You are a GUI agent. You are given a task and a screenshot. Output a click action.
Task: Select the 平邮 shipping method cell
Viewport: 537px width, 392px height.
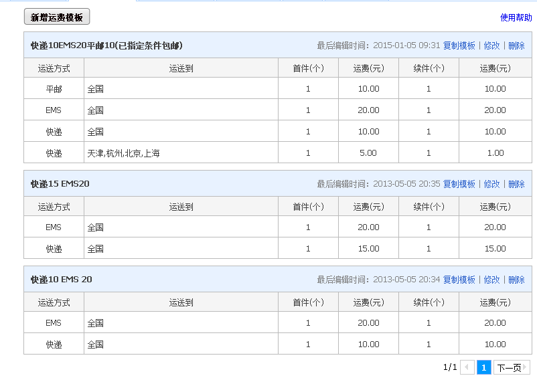pos(54,88)
